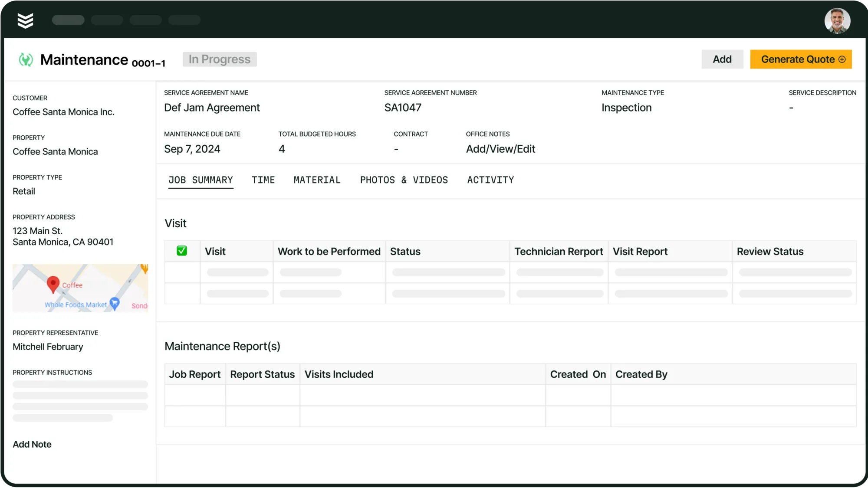Viewport: 868px width, 488px height.
Task: Click the Whole Foods Market map marker
Action: (x=115, y=303)
